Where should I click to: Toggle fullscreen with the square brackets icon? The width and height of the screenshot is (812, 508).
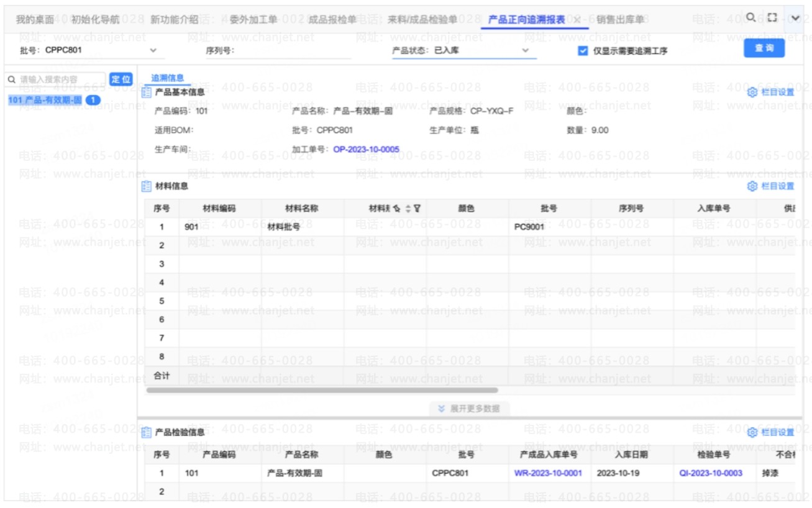point(772,18)
